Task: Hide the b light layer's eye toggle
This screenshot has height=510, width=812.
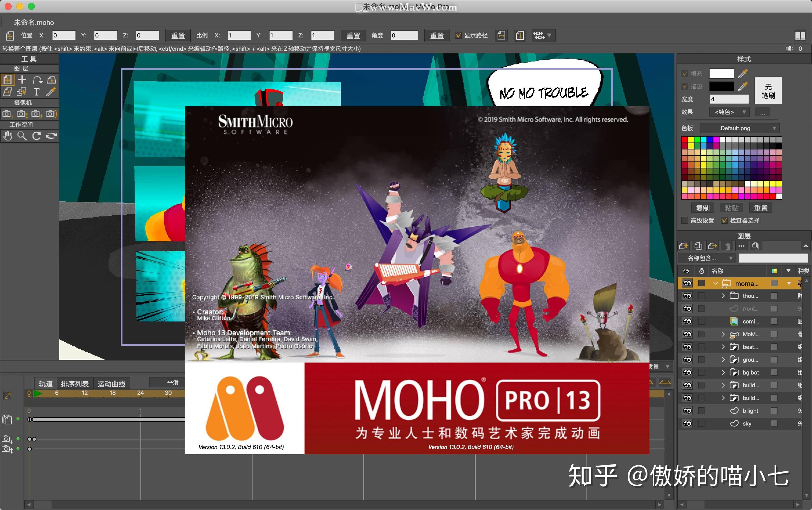Action: [687, 411]
